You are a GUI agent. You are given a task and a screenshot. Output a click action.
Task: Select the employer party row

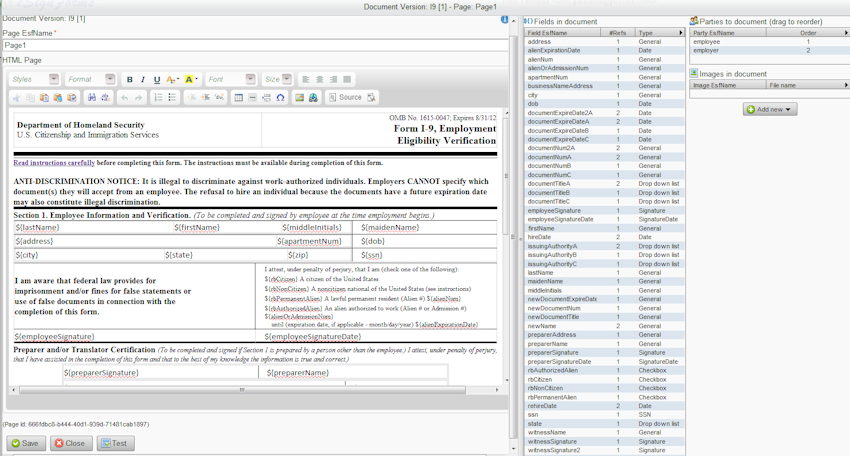(x=770, y=50)
